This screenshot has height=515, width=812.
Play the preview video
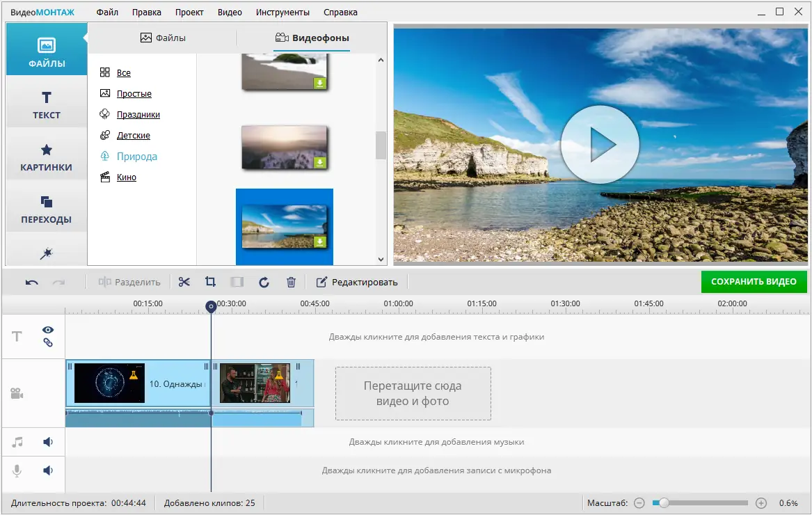click(600, 145)
